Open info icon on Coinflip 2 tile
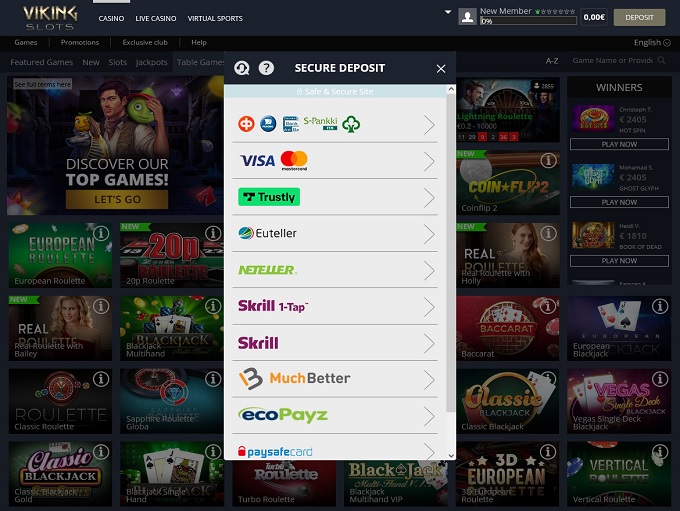This screenshot has width=680, height=511. click(548, 161)
